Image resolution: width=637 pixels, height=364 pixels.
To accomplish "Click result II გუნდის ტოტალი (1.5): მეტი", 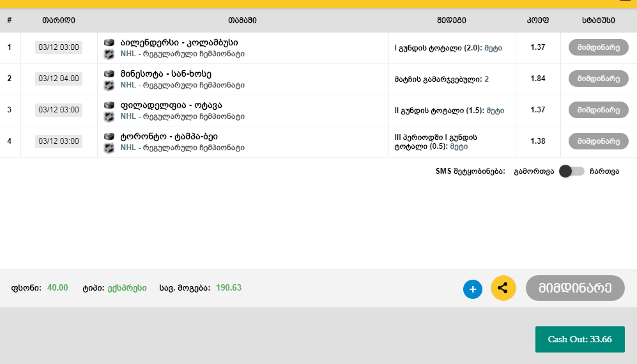I will 449,110.
